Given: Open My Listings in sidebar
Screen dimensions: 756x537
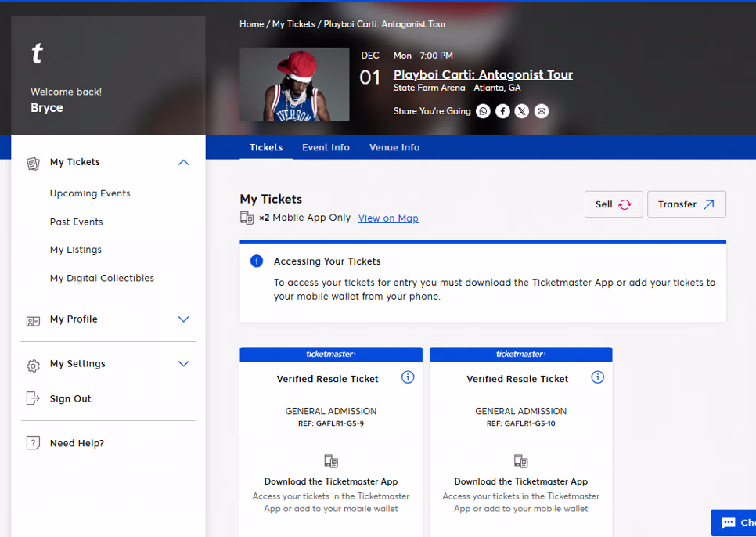Looking at the screenshot, I should coord(76,250).
